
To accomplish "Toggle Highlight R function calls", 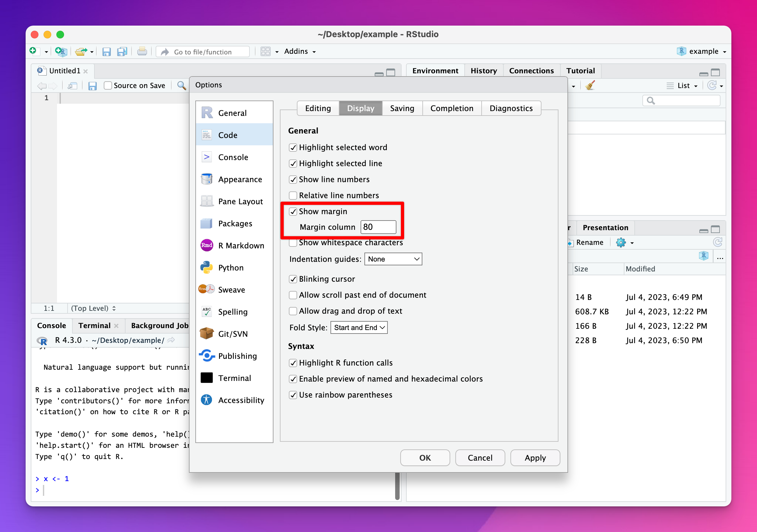I will 293,363.
